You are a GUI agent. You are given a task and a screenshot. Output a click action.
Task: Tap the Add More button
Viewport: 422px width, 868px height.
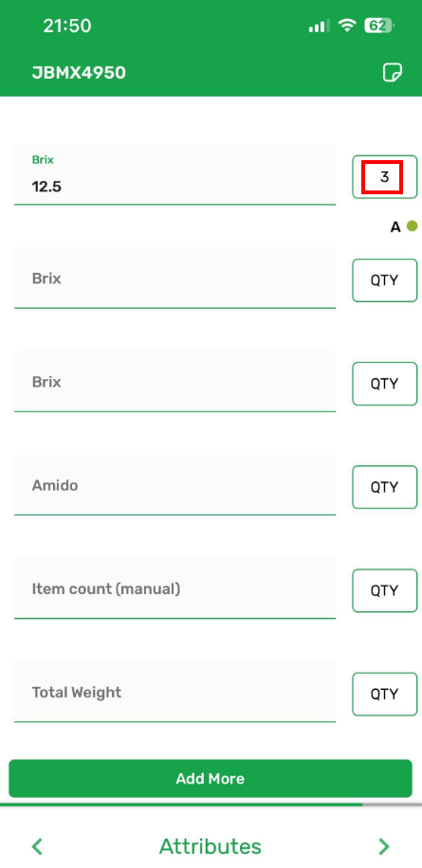tap(211, 778)
